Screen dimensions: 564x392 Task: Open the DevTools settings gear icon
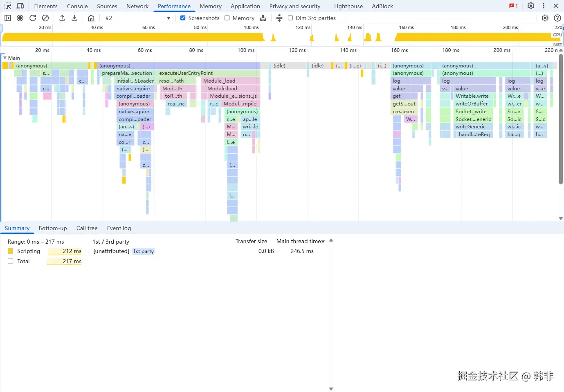[x=531, y=6]
